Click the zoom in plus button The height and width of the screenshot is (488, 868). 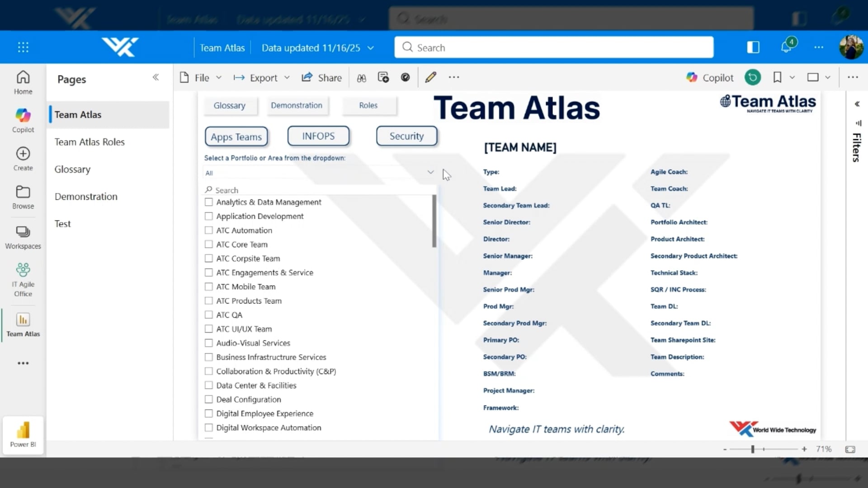coord(804,449)
